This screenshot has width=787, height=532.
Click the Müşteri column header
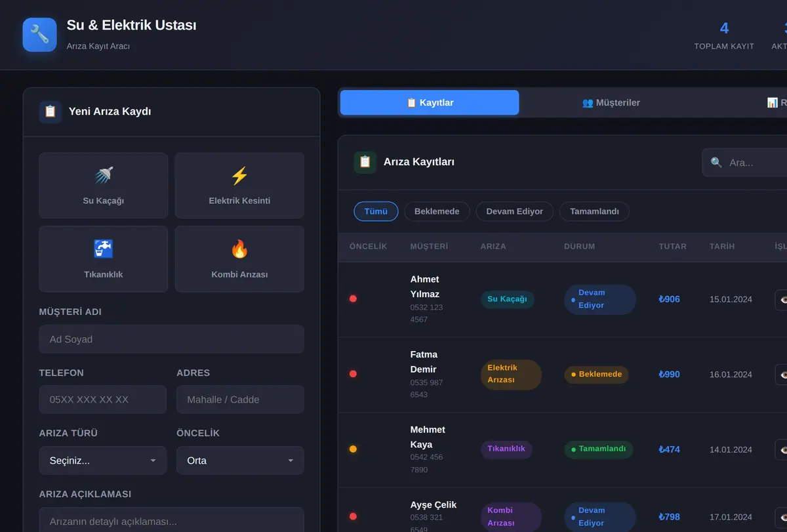pos(429,247)
